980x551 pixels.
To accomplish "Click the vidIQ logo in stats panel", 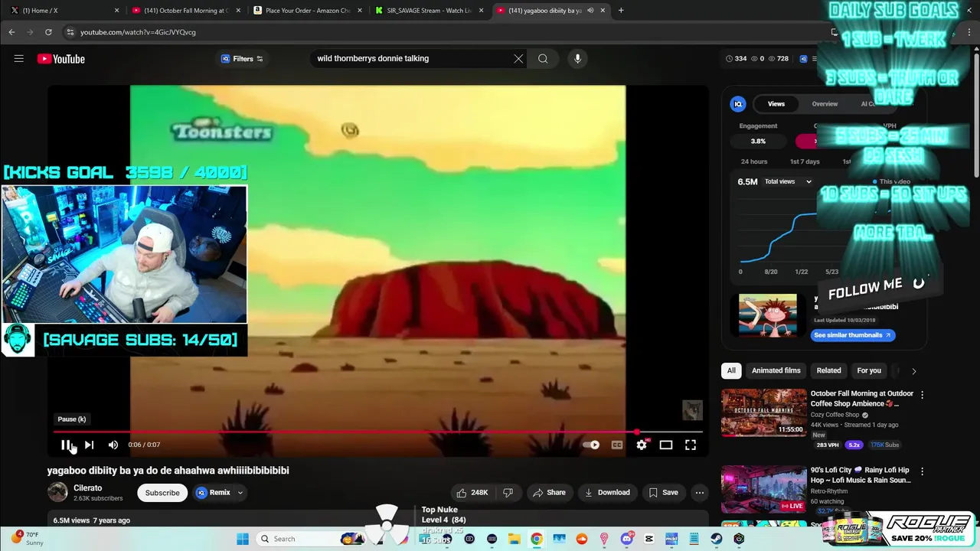I will 738,104.
